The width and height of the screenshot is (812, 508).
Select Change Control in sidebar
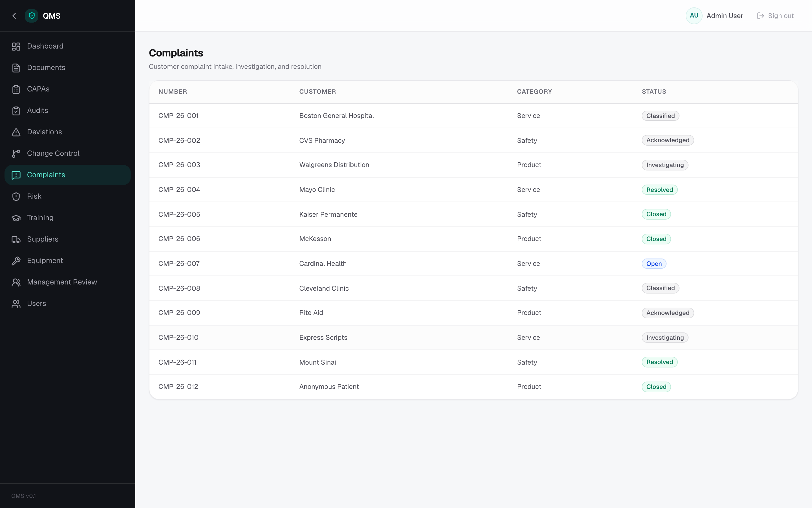[67, 154]
